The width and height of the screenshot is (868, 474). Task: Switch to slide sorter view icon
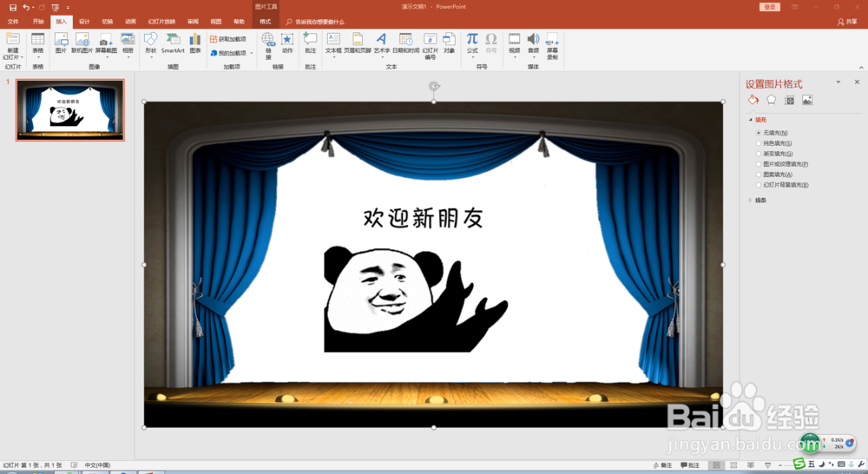click(x=733, y=465)
